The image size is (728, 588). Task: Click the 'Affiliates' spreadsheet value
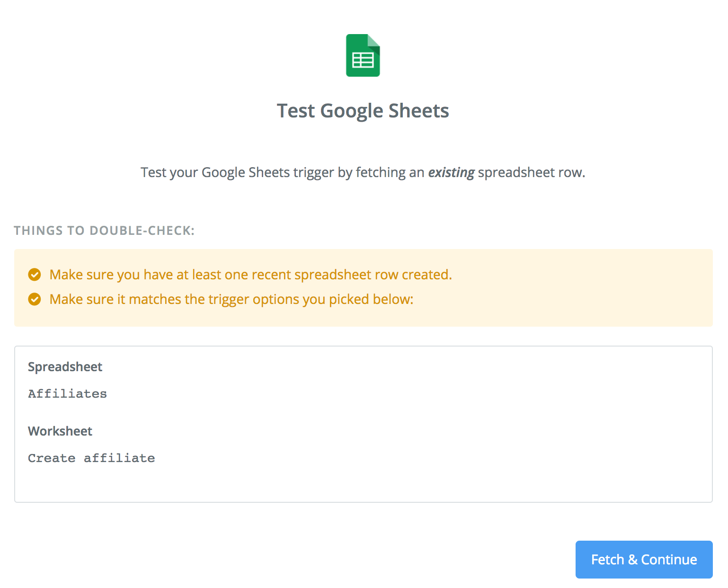pos(67,393)
